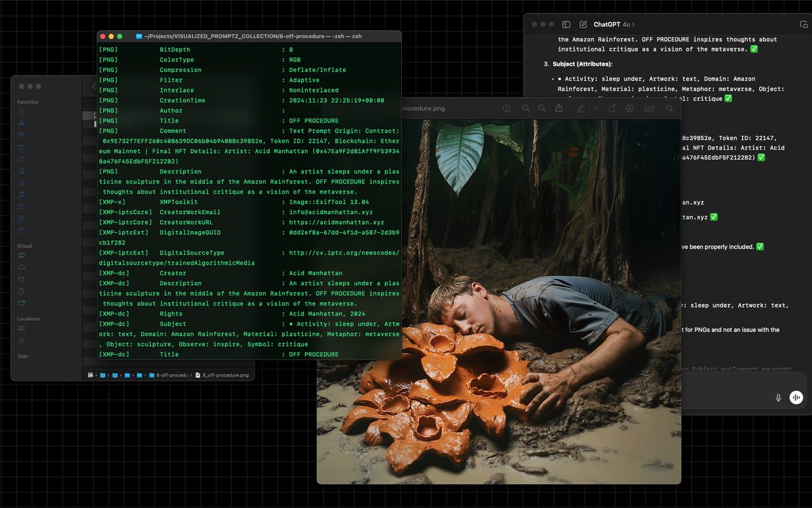
Task: Open Preview's share icon
Action: 559,108
